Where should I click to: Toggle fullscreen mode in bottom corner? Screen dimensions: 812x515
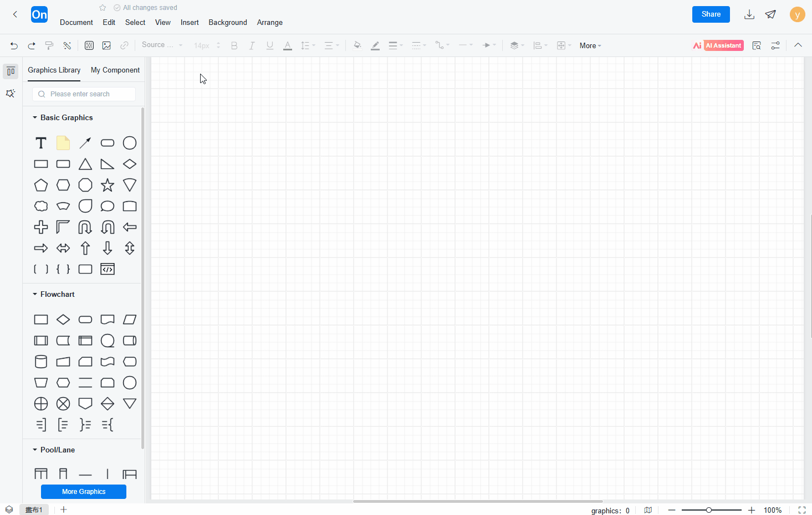coord(801,510)
